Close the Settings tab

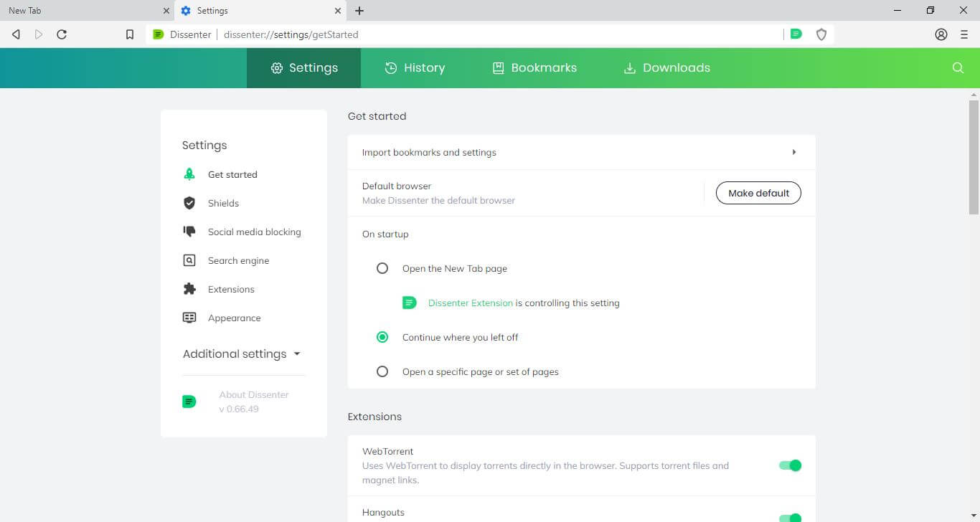(338, 11)
